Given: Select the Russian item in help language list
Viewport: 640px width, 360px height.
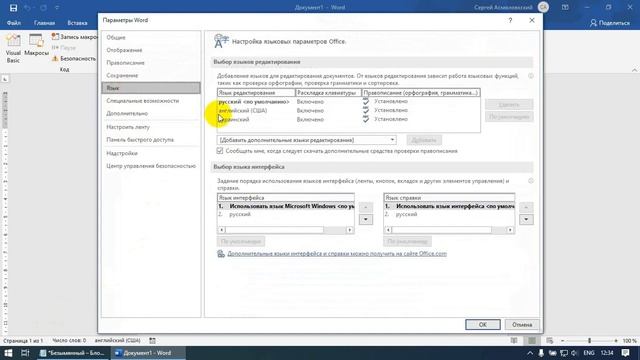Looking at the screenshot, I should coord(449,214).
